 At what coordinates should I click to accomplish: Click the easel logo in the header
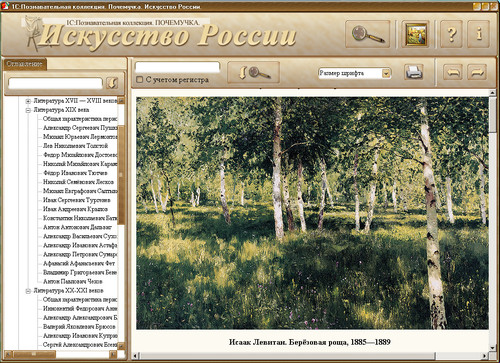coord(34,33)
